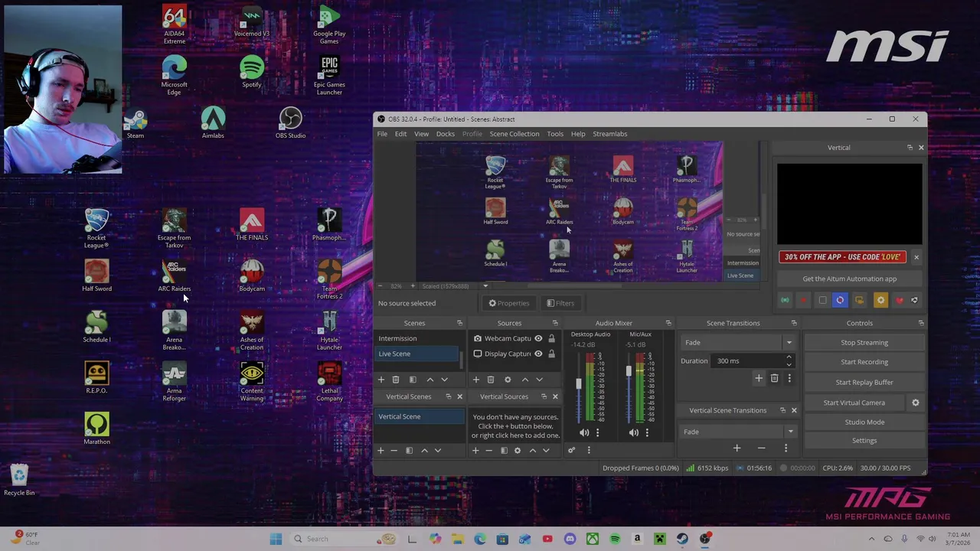Add a vertical source with plus icon
This screenshot has width=980, height=551.
coord(475,450)
